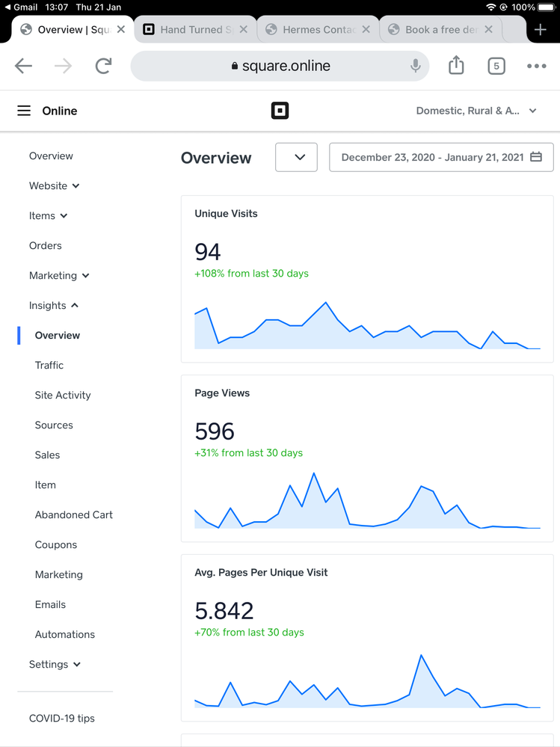Image resolution: width=560 pixels, height=747 pixels.
Task: Tap the browser back arrow
Action: (x=24, y=66)
